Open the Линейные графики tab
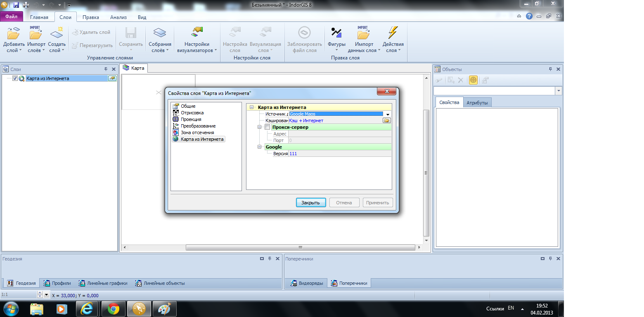The height and width of the screenshot is (317, 644). (x=103, y=283)
